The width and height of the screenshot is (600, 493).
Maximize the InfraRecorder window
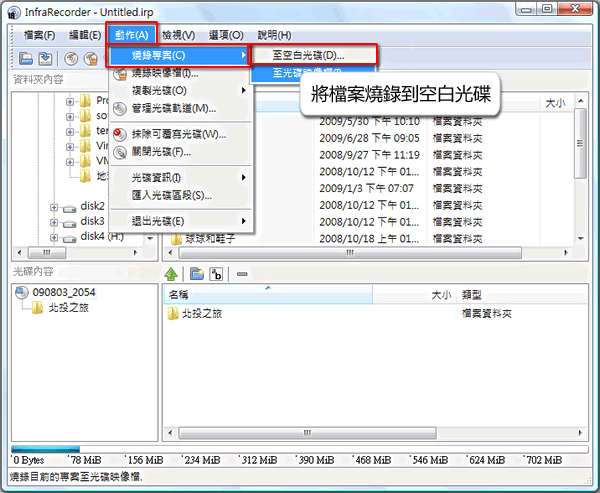(547, 8)
